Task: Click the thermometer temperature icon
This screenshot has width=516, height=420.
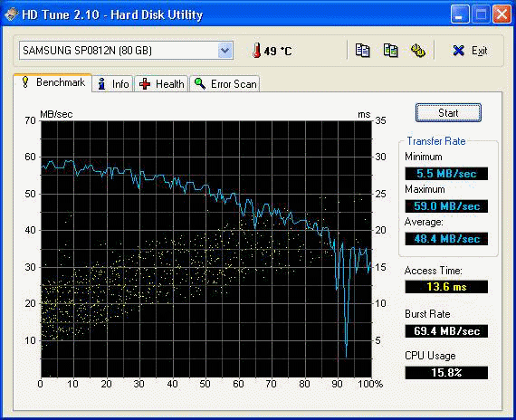Action: 257,51
